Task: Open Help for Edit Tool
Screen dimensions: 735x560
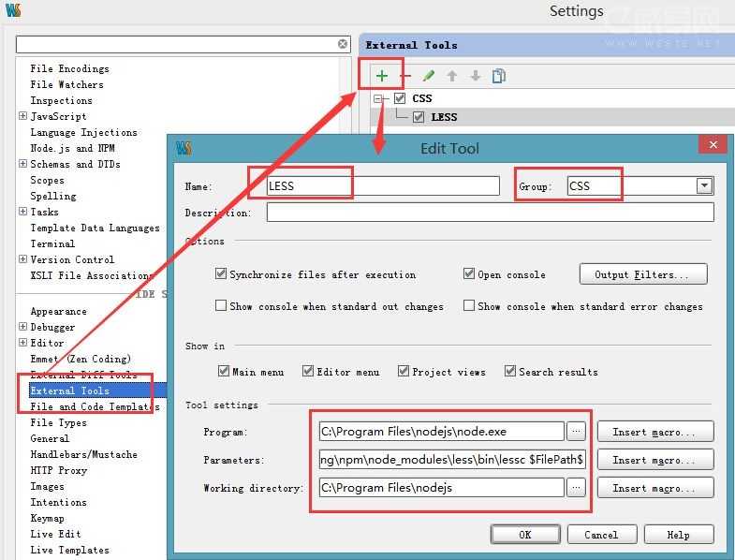Action: coord(679,535)
